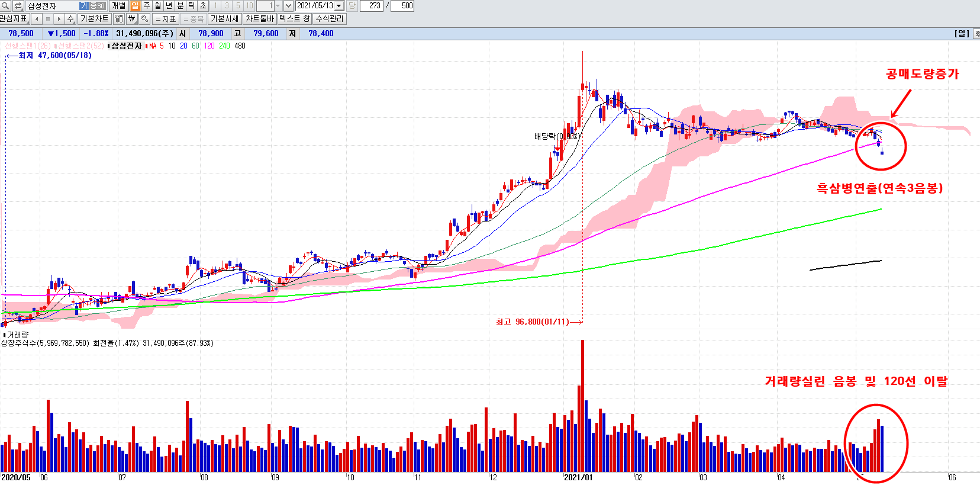Viewport: 980px width, 485px height.
Task: Step to previous item with left arrow
Action: (37, 19)
